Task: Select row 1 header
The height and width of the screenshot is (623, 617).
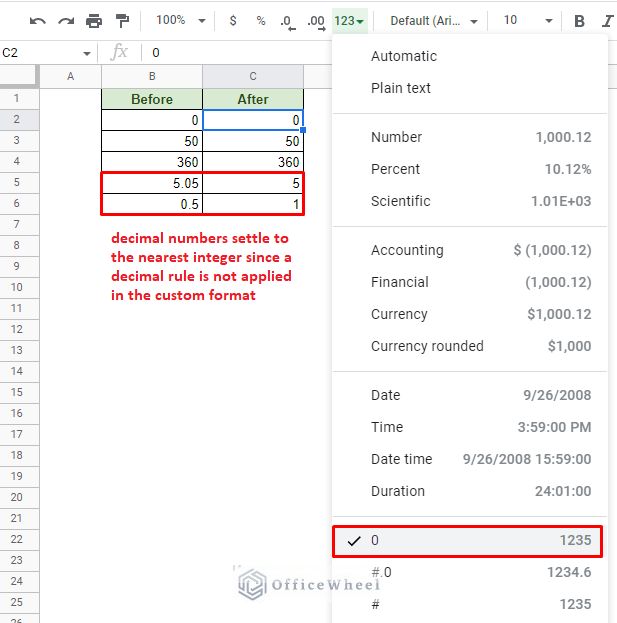Action: coord(19,99)
